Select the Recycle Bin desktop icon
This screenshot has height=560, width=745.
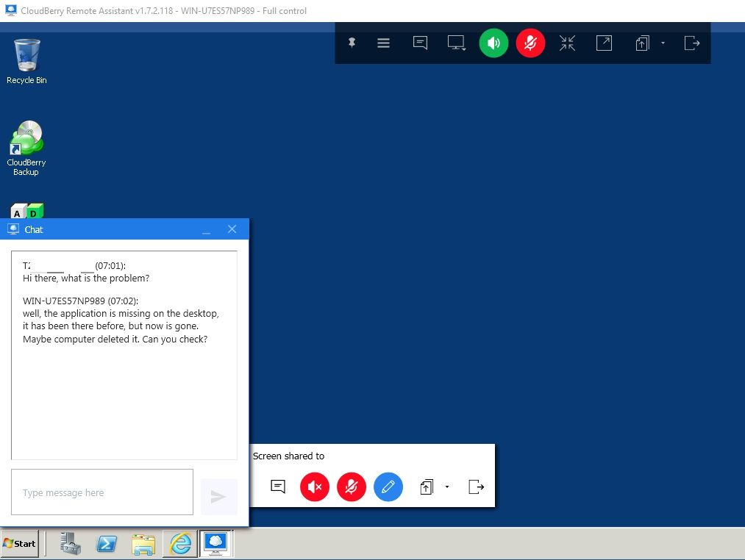point(26,62)
